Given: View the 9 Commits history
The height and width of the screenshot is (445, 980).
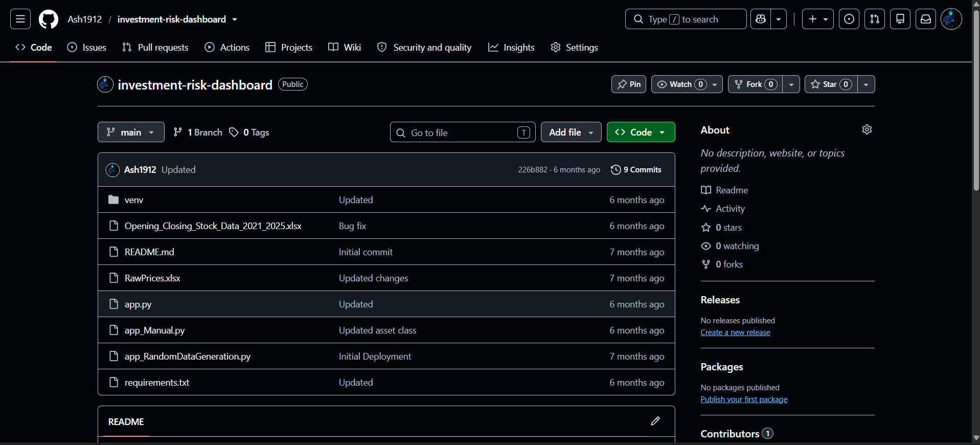Looking at the screenshot, I should 636,170.
